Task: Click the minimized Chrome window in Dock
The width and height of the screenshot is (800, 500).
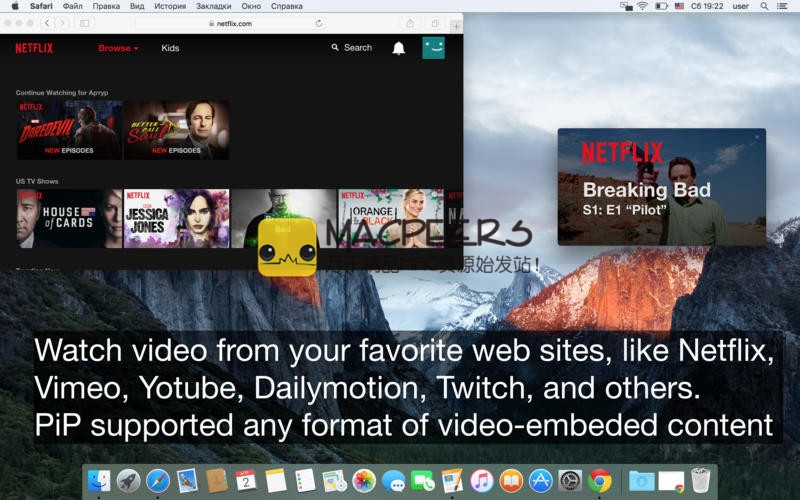Action: click(x=671, y=481)
